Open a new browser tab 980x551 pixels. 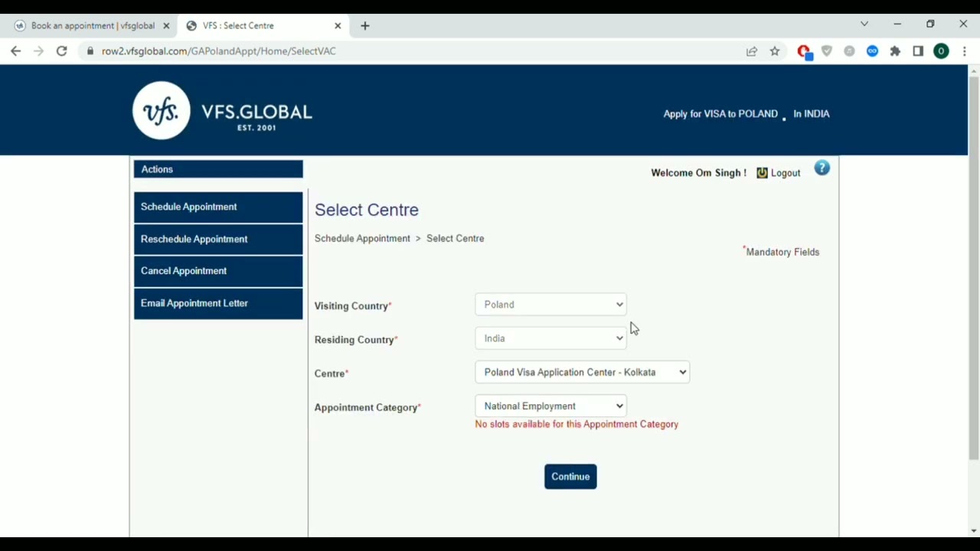pyautogui.click(x=365, y=25)
